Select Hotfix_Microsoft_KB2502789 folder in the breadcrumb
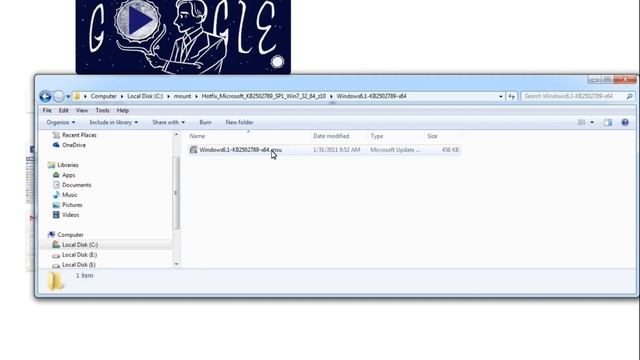The height and width of the screenshot is (360, 640). [264, 96]
